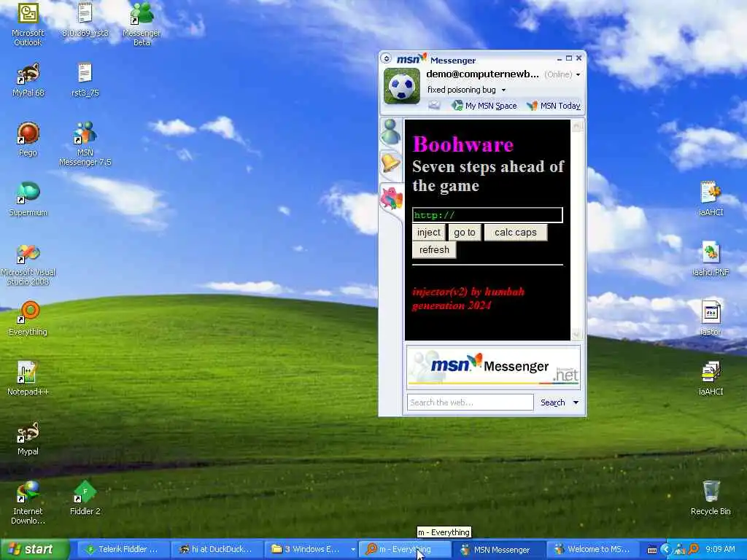Screen dimensions: 747x560
Task: Switch to Telerik Fiddler taskbar button
Action: click(122, 550)
